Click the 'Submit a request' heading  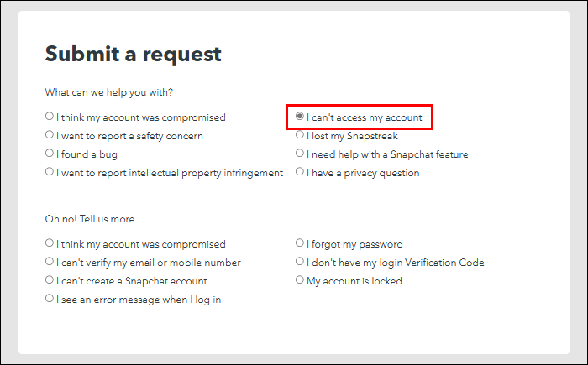(x=133, y=55)
